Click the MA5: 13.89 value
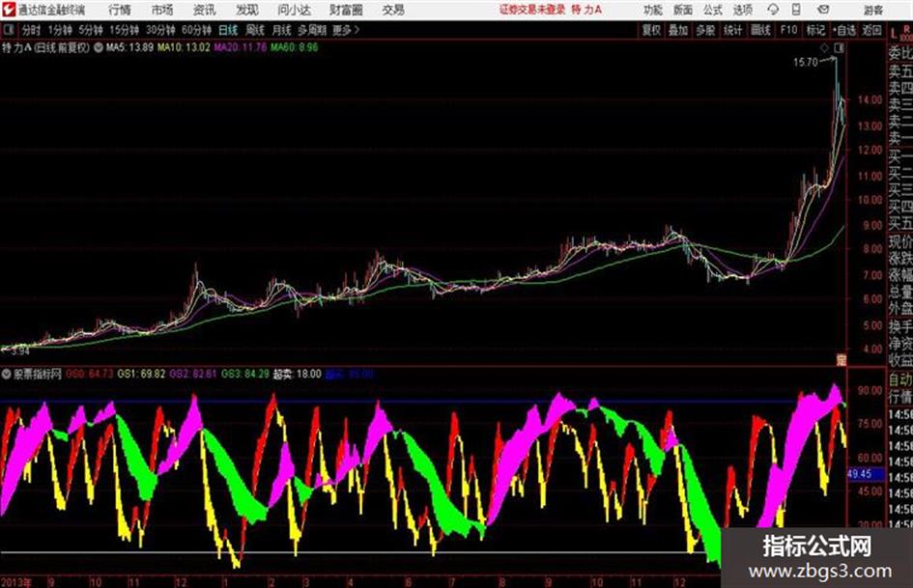 click(x=129, y=47)
